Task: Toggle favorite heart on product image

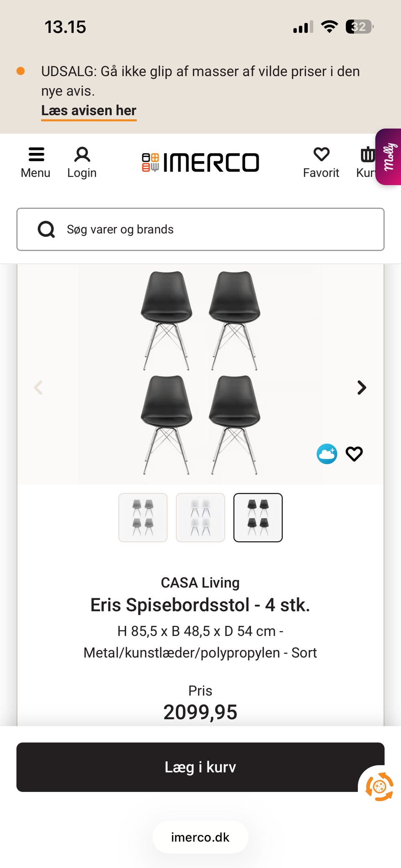Action: 354,454
